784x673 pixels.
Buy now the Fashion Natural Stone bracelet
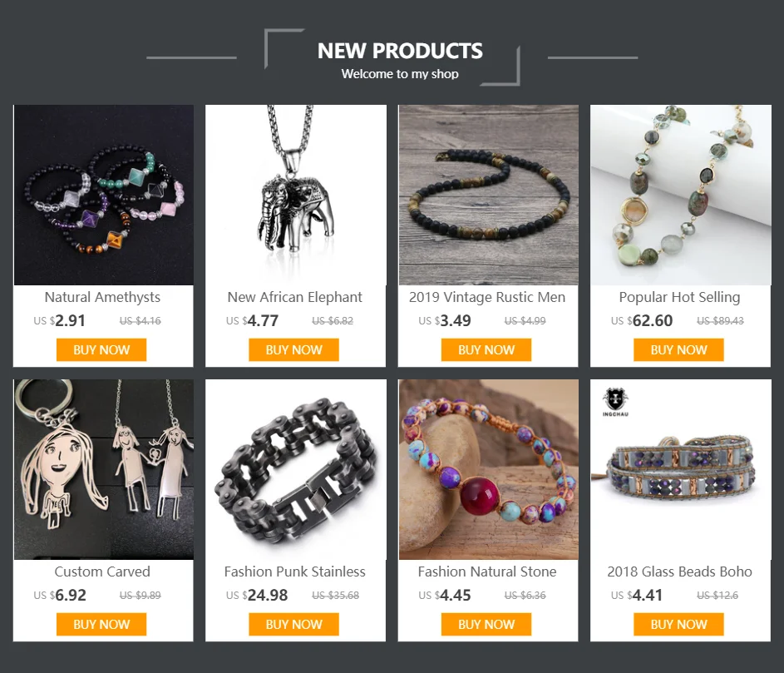486,625
